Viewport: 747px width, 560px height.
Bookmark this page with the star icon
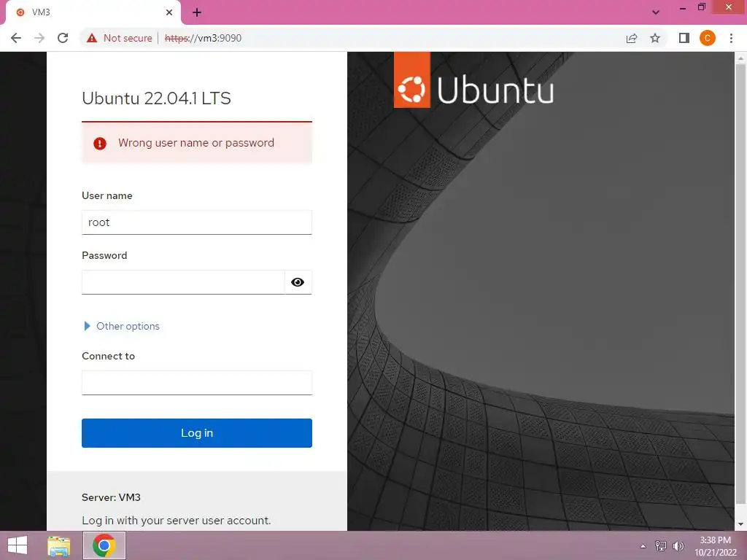[x=655, y=38]
